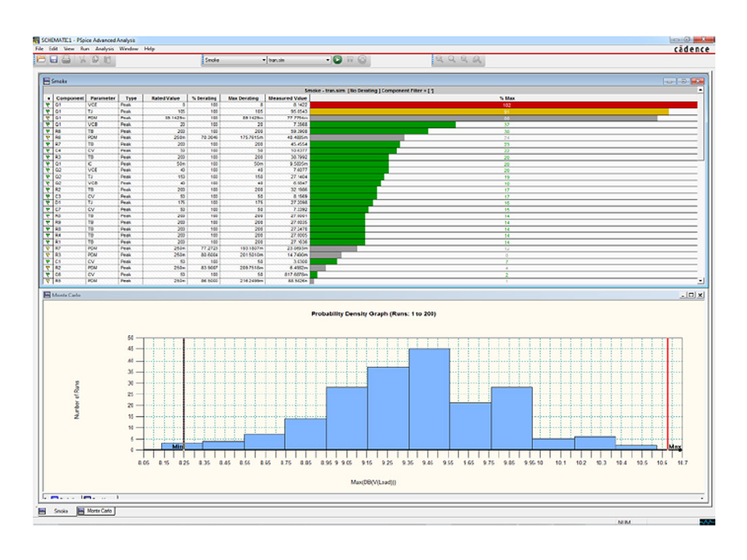The width and height of the screenshot is (747, 560).
Task: Sort by the Max Derating column header
Action: point(243,98)
